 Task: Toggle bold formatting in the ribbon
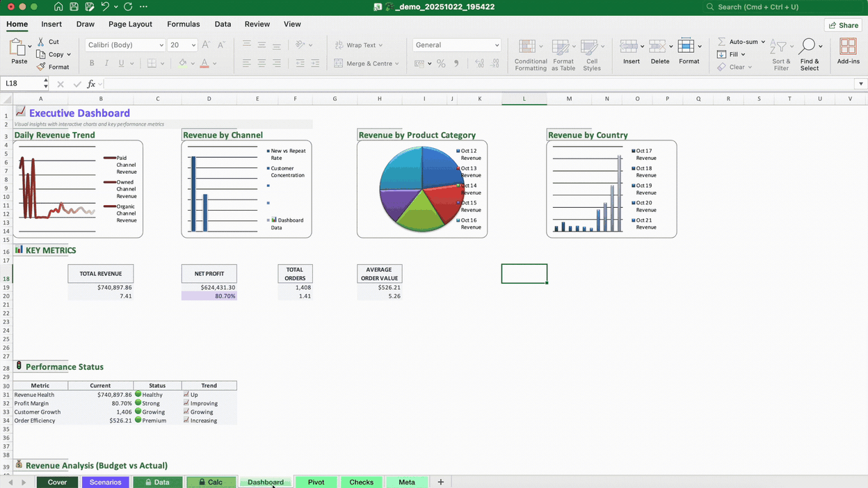(91, 63)
